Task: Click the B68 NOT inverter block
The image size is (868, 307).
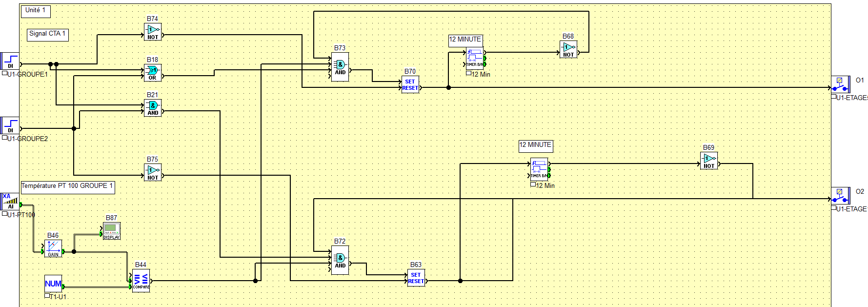Action: point(568,49)
